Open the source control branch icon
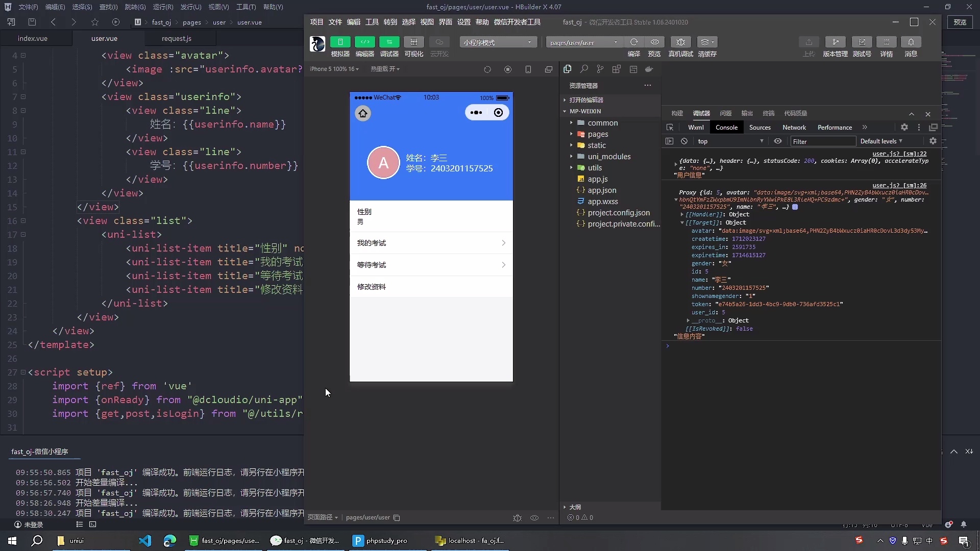 coord(600,69)
